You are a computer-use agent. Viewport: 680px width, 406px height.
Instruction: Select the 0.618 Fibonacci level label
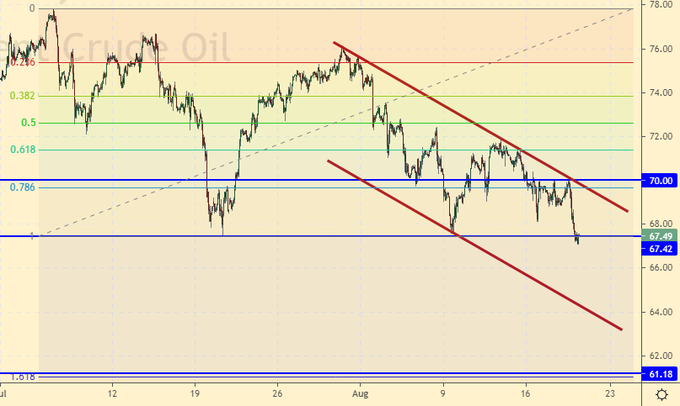click(22, 149)
